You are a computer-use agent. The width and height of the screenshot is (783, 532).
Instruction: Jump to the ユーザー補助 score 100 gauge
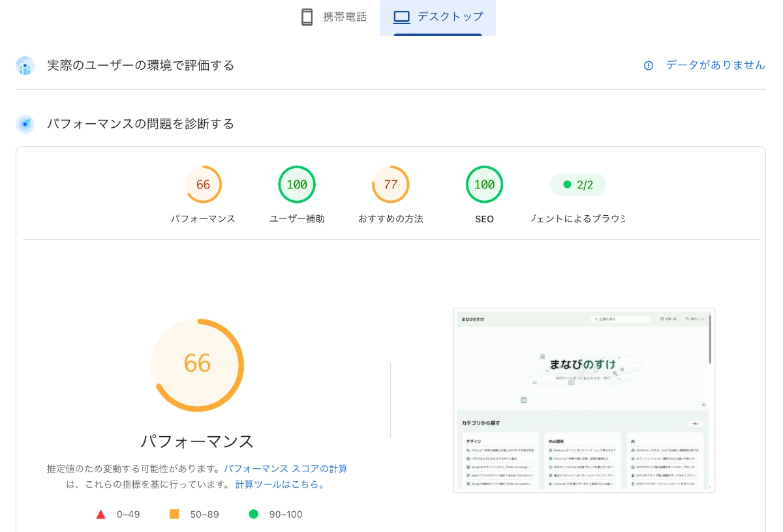click(297, 185)
